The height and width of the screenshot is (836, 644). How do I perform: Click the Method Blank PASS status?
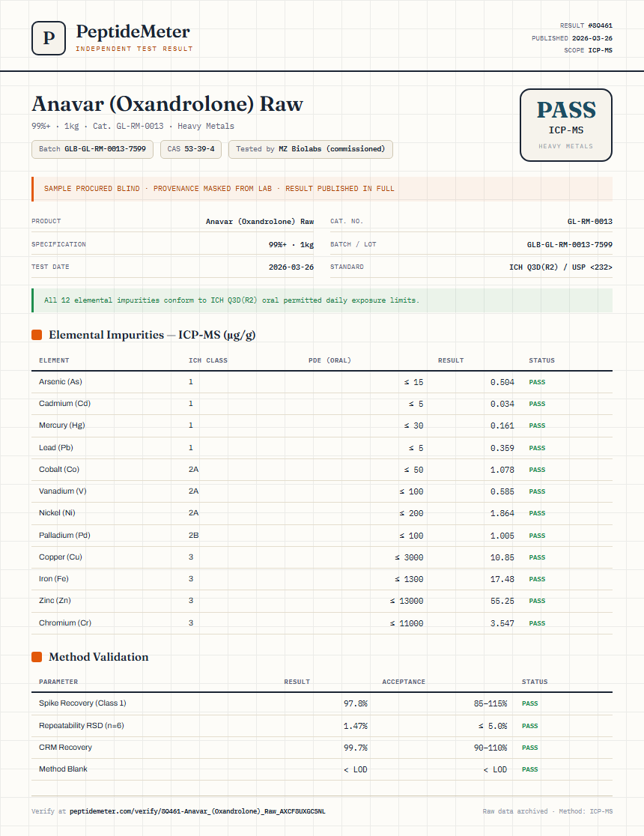(530, 770)
